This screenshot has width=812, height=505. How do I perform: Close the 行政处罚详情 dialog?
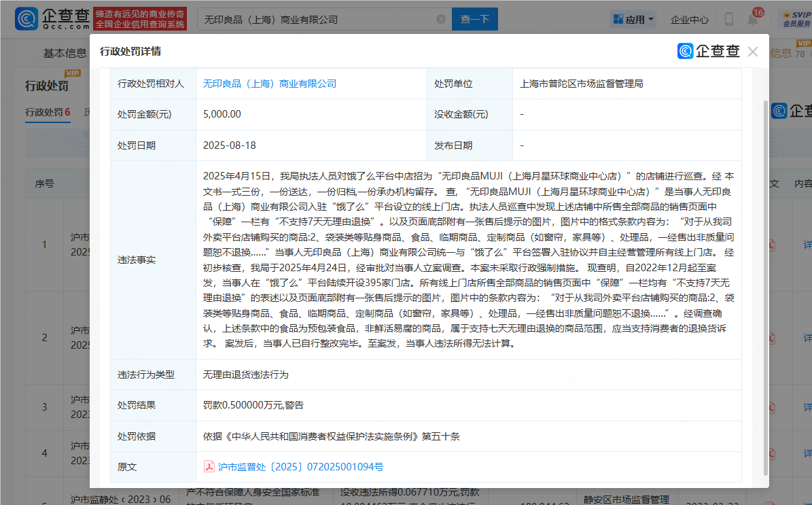pos(752,52)
